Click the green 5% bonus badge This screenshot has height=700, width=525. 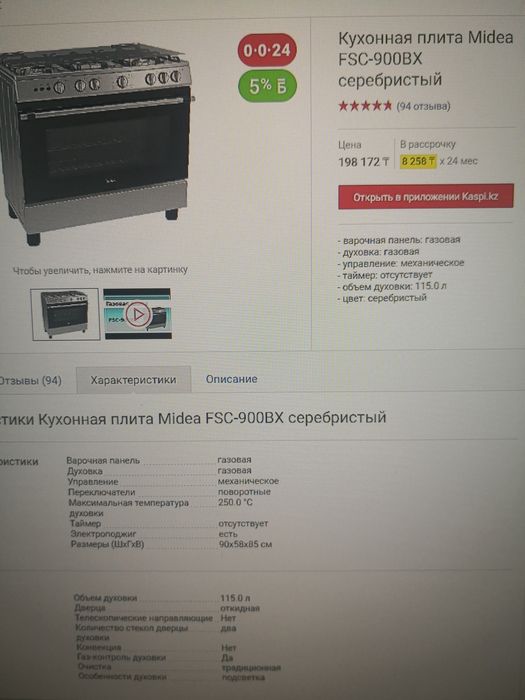tap(267, 86)
